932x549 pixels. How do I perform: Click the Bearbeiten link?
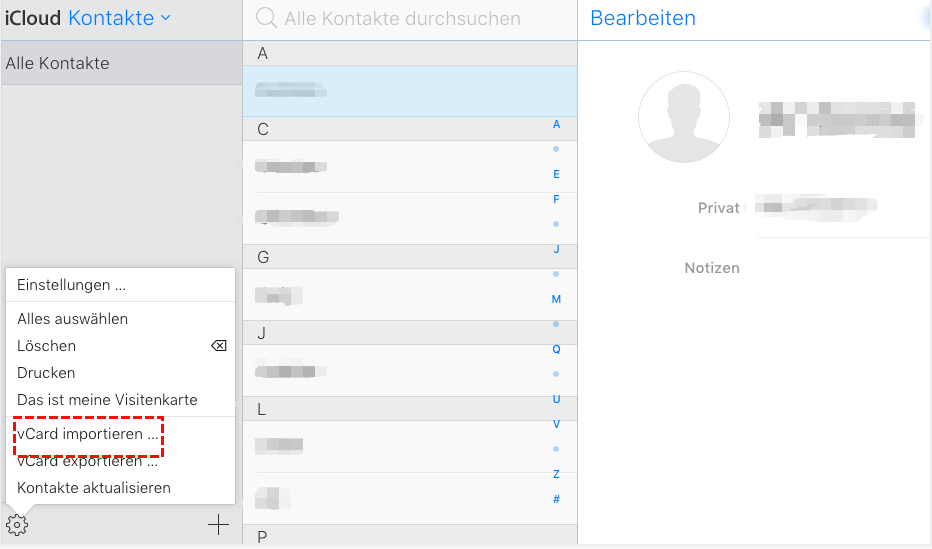643,18
